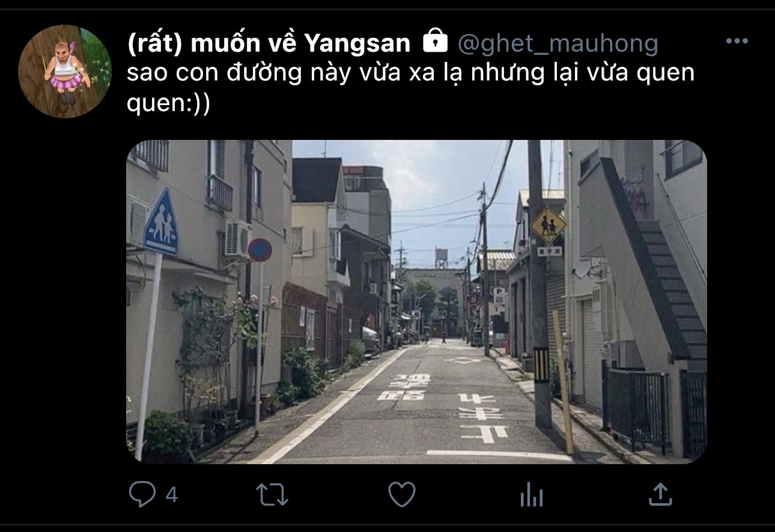
Task: Click the reply count number 4
Action: click(171, 495)
